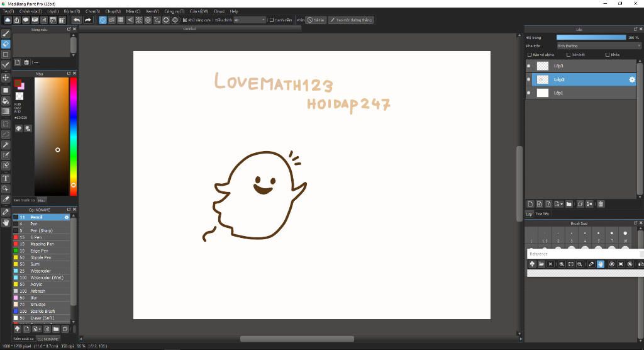The width and height of the screenshot is (644, 350).
Task: Add a layer folder
Action: point(569,204)
